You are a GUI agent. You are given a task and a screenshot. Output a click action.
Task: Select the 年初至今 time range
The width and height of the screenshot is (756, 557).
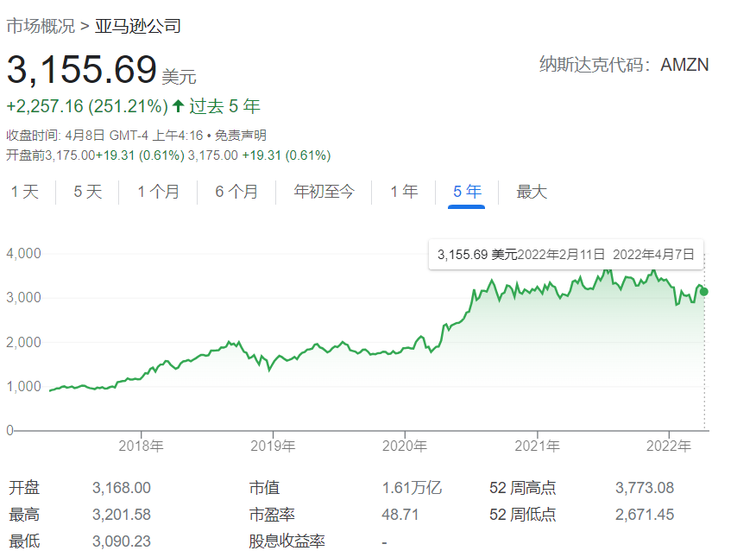tap(323, 192)
